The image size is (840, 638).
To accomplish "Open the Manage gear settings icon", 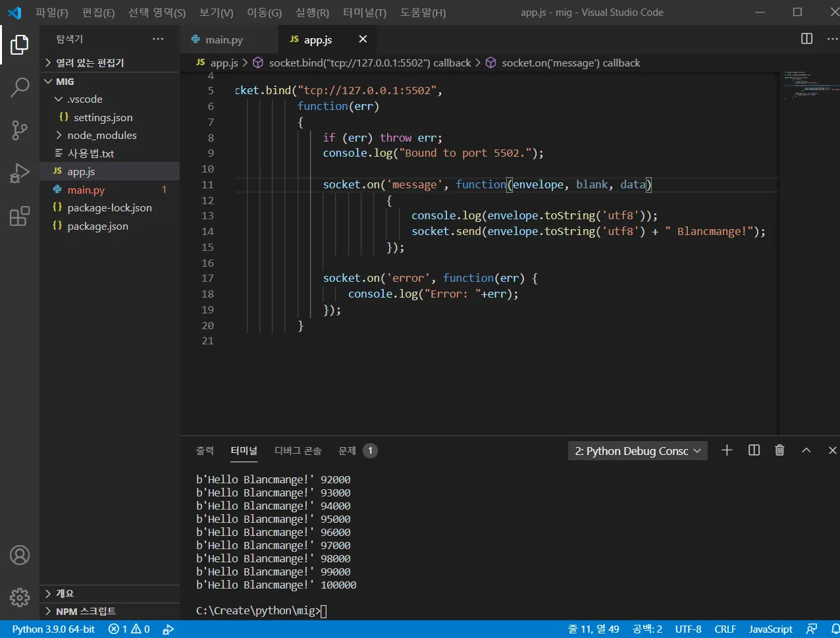I will tap(20, 597).
